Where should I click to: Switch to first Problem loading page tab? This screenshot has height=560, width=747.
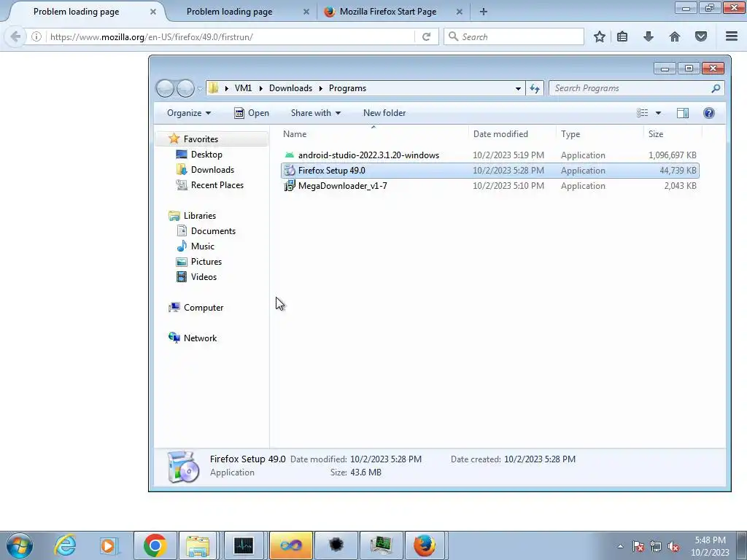[x=76, y=12]
